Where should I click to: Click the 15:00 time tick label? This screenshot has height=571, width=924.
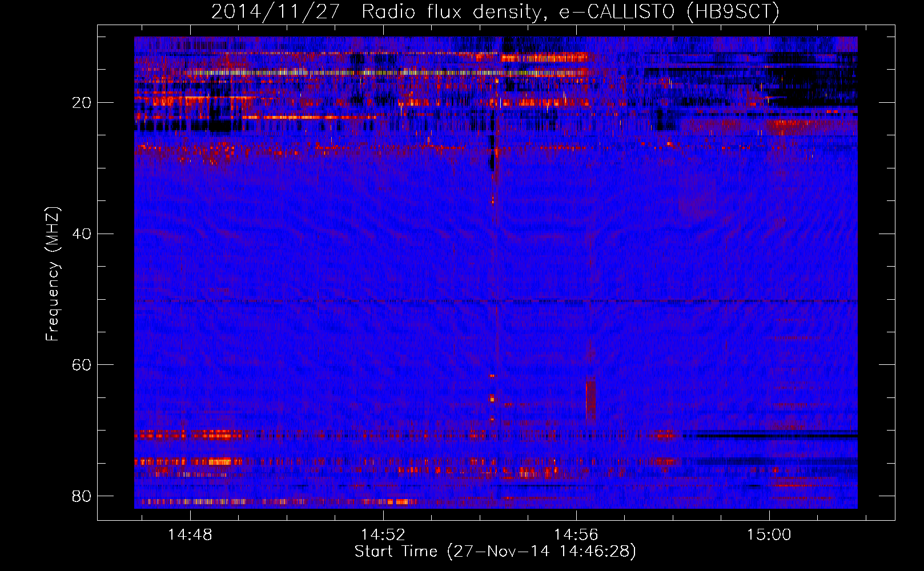(769, 535)
